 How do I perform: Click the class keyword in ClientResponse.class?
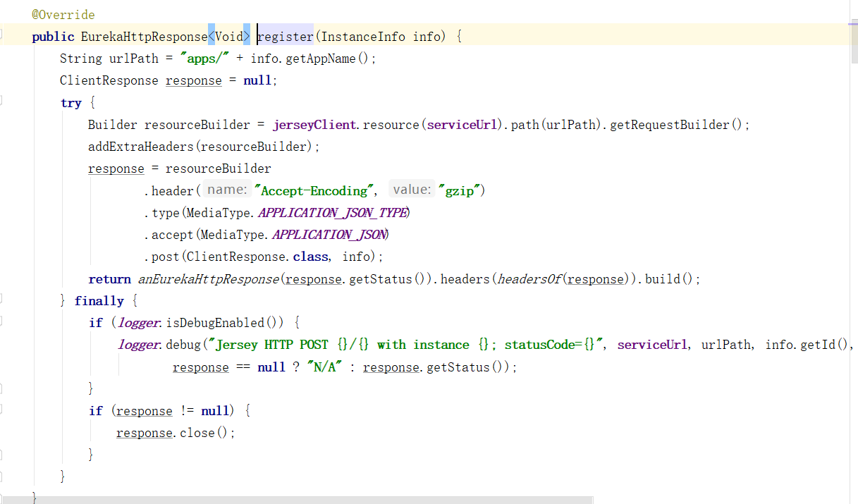[310, 257]
